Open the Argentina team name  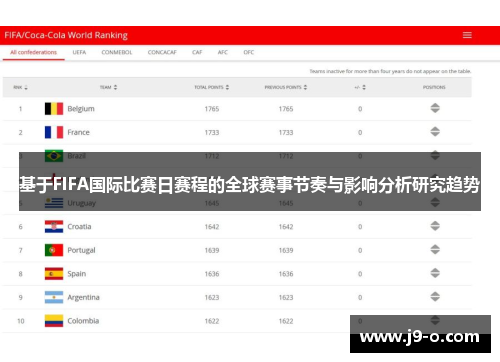pyautogui.click(x=83, y=298)
